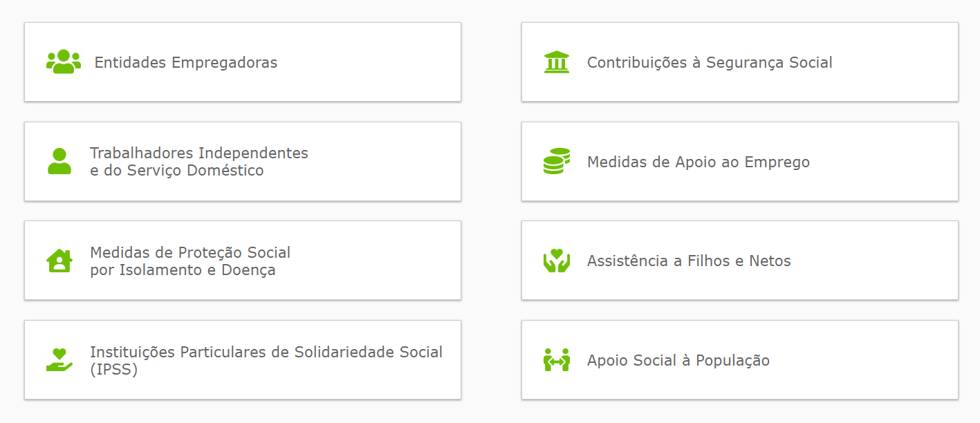Click the bank building icon
980x423 pixels.
pyautogui.click(x=557, y=62)
